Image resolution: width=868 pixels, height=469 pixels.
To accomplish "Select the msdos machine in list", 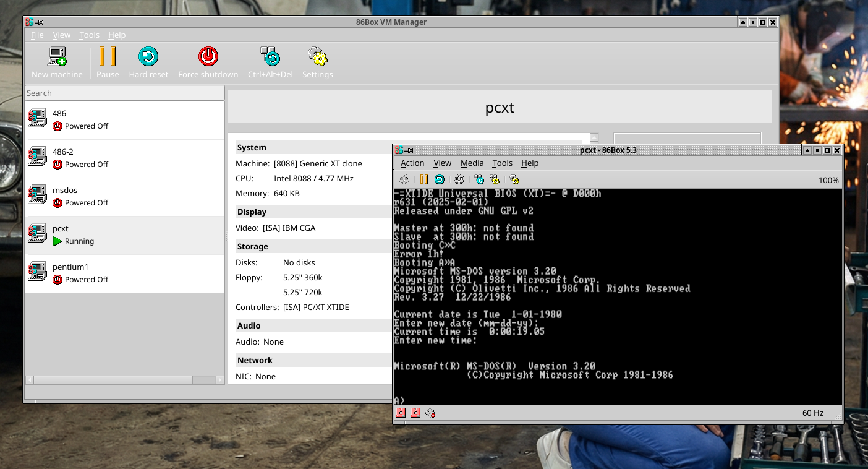I will [x=125, y=197].
